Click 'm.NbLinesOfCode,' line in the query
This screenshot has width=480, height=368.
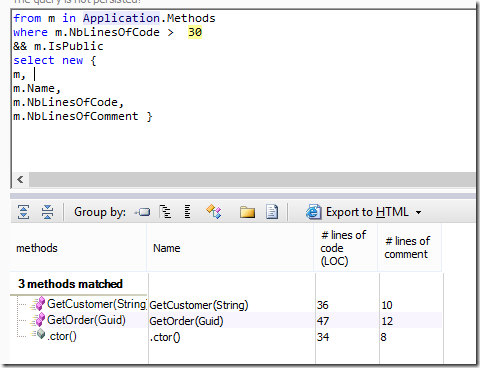(x=68, y=102)
